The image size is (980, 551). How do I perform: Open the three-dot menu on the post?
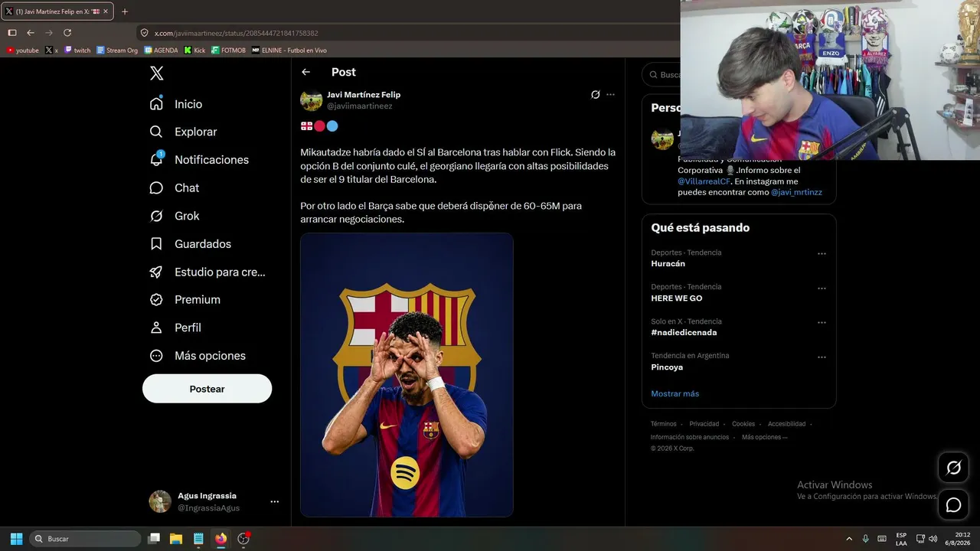[x=610, y=95]
